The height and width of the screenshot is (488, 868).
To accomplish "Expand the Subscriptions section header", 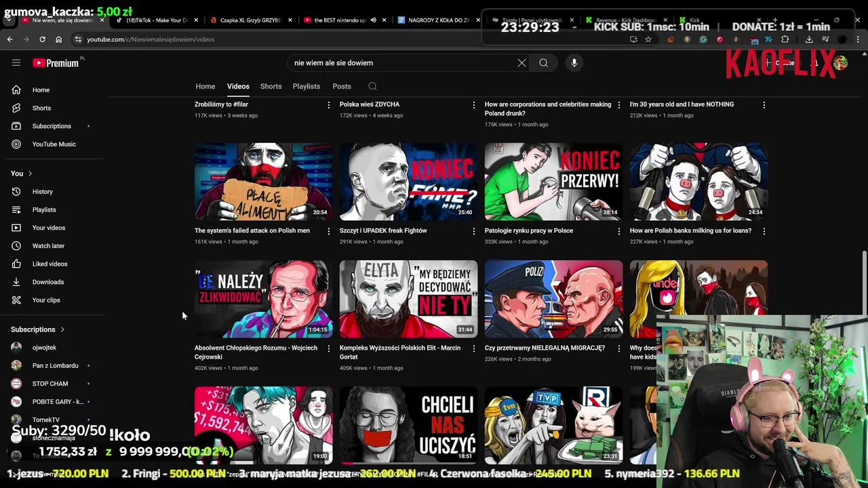I will [37, 329].
